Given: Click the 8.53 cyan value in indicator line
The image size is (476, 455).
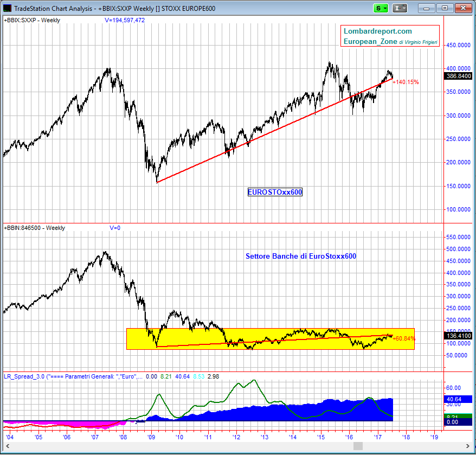Looking at the screenshot, I should [x=199, y=376].
